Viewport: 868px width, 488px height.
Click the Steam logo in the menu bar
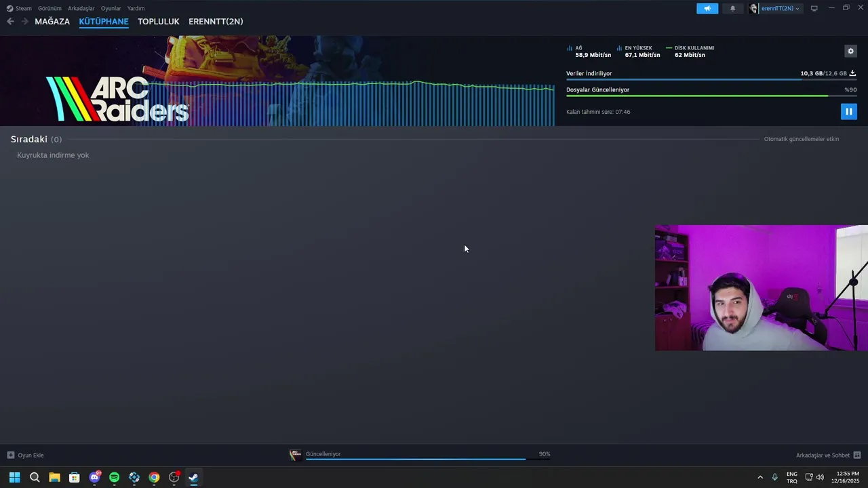tap(9, 8)
